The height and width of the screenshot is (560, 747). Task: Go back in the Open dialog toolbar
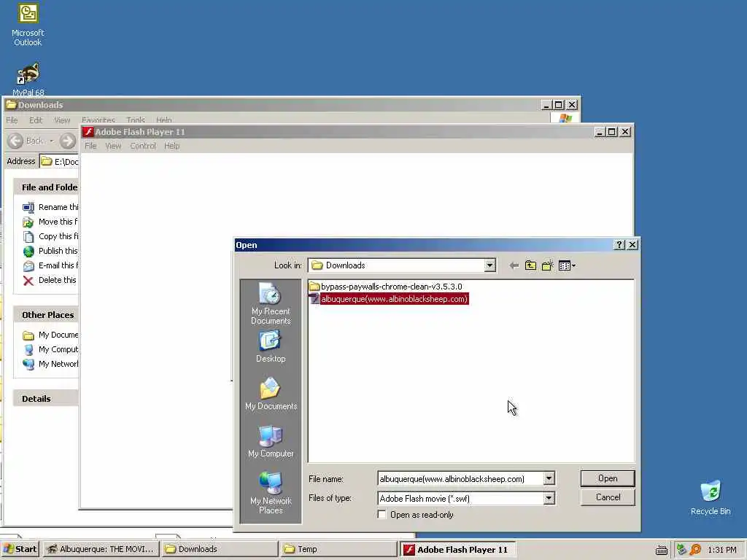(514, 265)
